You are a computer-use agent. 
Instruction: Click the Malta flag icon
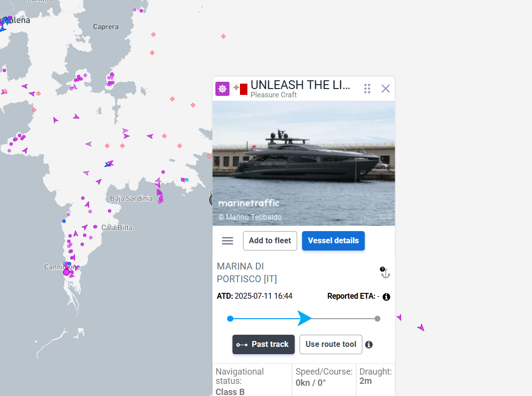(x=240, y=89)
